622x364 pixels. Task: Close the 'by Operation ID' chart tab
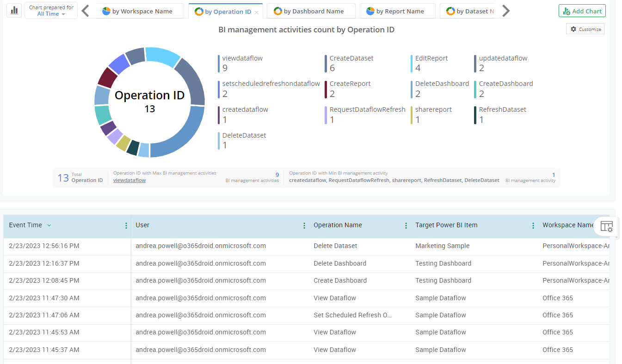(257, 11)
